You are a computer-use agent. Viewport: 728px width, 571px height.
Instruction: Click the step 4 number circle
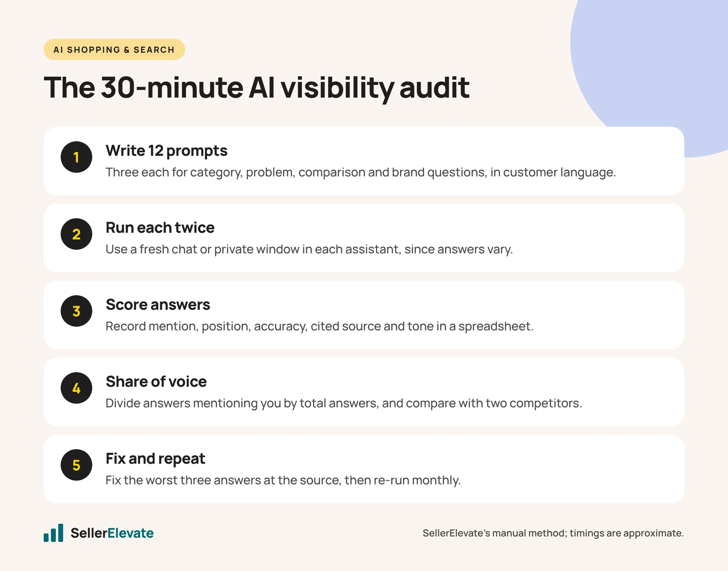76,388
